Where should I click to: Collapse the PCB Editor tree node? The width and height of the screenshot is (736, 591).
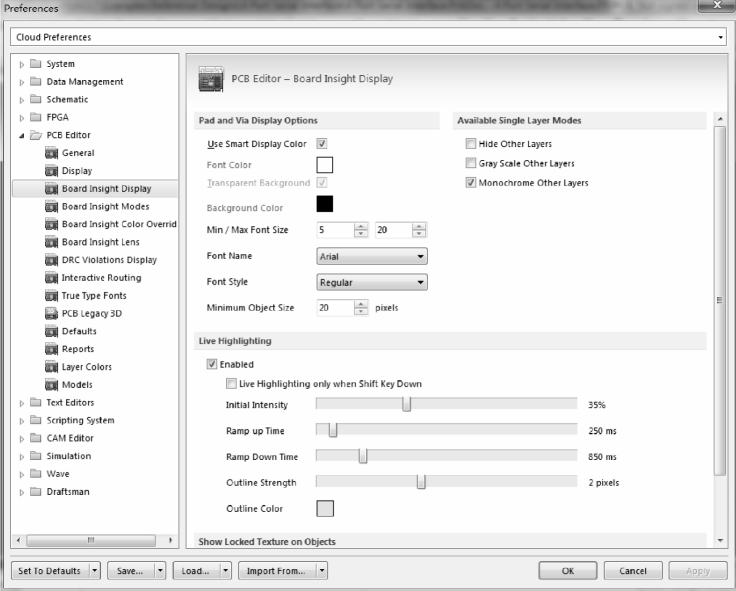click(22, 136)
